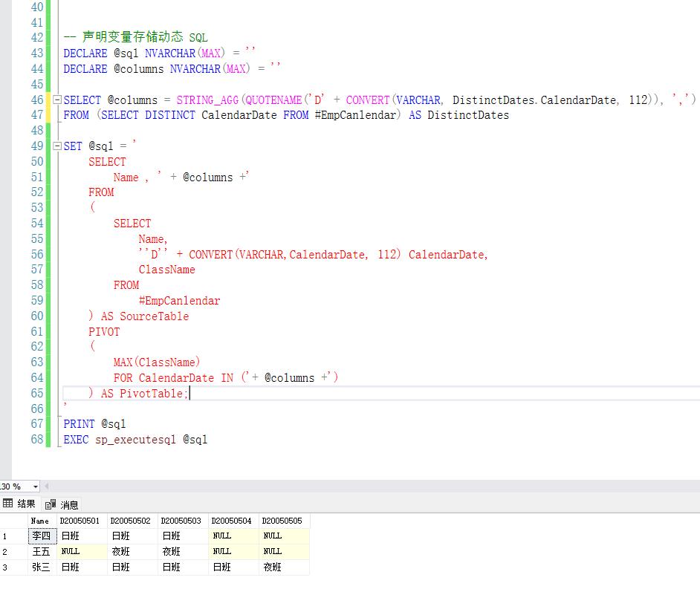Click the results grid icon on 结果 tab
The height and width of the screenshot is (589, 700).
(x=7, y=504)
